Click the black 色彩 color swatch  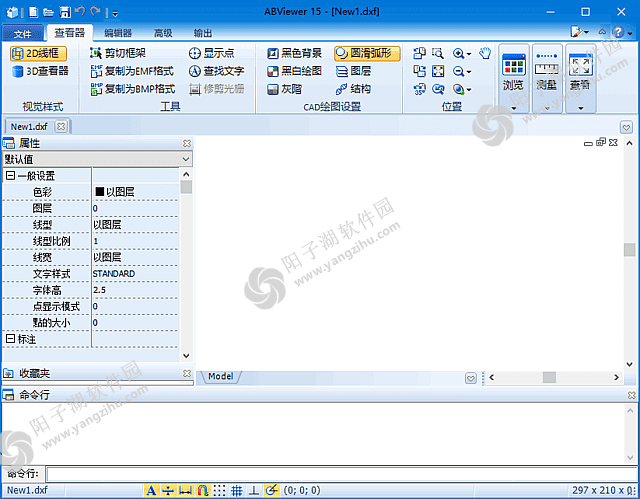99,192
